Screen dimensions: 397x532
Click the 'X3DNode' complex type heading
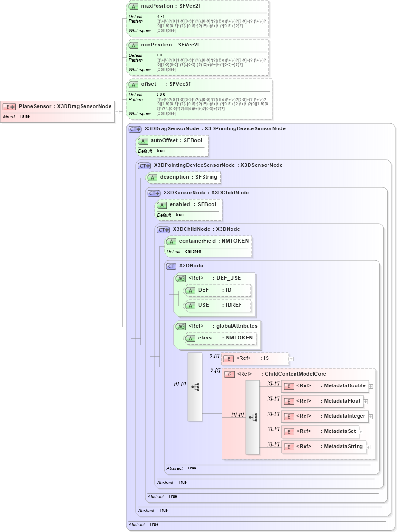click(x=191, y=266)
